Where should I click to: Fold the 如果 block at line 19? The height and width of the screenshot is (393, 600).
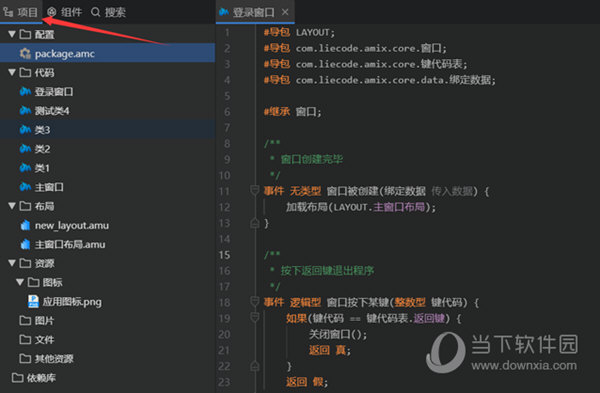pos(254,317)
